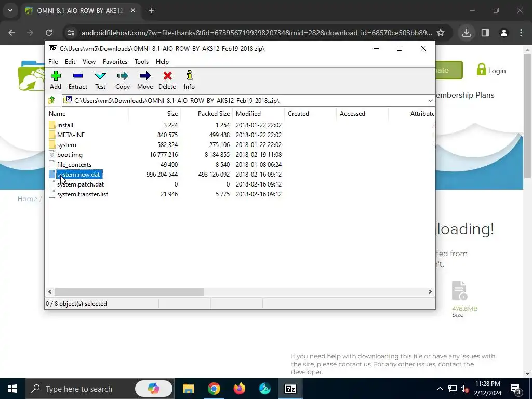Viewport: 532px width, 399px height.
Task: Open the Favorites menu in 7-Zip
Action: 115,62
